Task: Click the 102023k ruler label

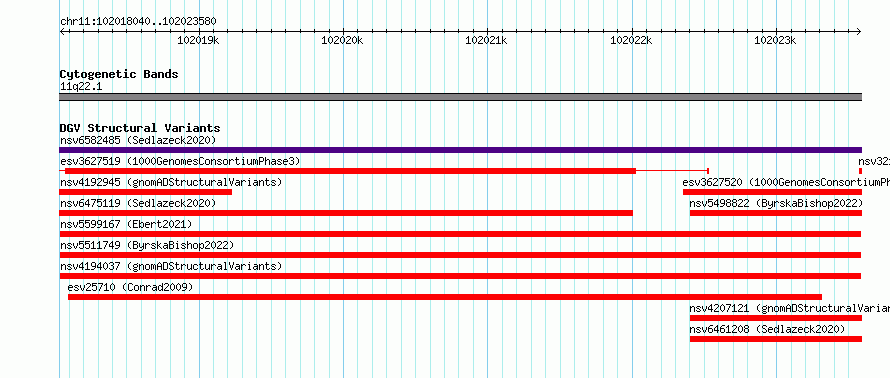Action: click(775, 40)
